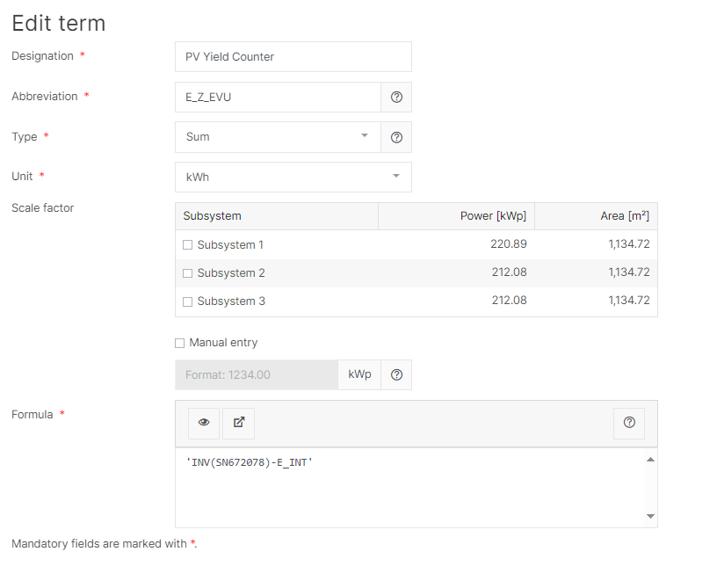Tick the Subsystem 2 checkbox

[187, 273]
